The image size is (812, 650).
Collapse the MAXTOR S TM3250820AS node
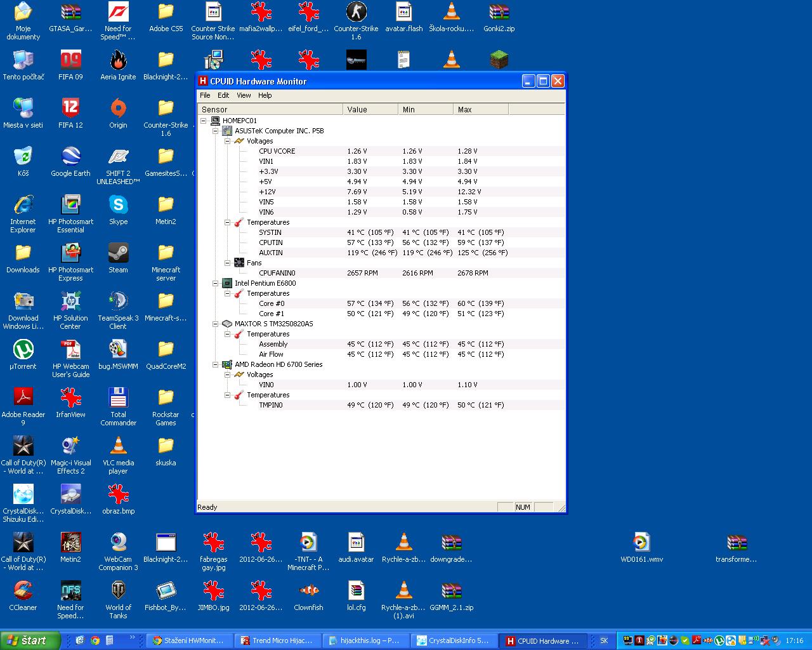click(x=216, y=324)
